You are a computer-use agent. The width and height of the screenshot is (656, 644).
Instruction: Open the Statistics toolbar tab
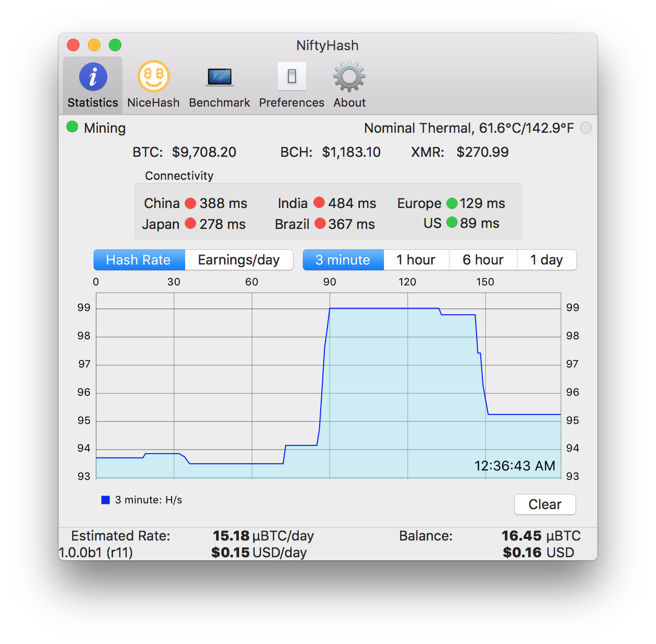pyautogui.click(x=93, y=85)
